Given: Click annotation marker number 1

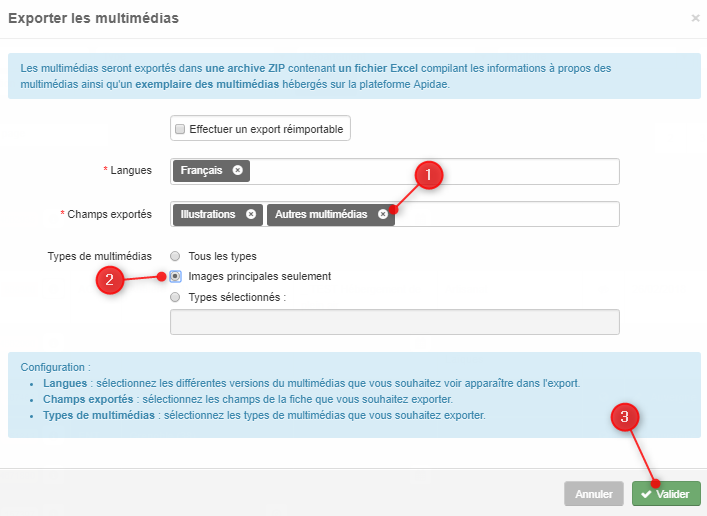Looking at the screenshot, I should (x=428, y=175).
